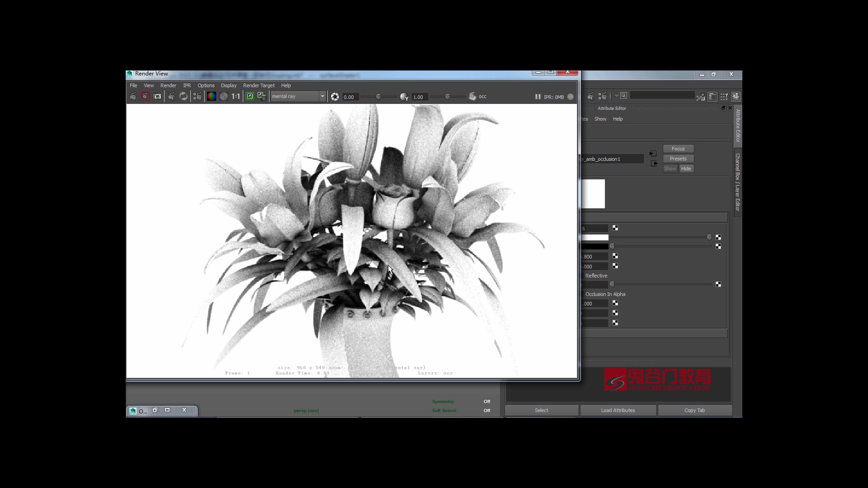The width and height of the screenshot is (868, 488).
Task: Click the Snapshot camera icon
Action: pyautogui.click(x=157, y=96)
